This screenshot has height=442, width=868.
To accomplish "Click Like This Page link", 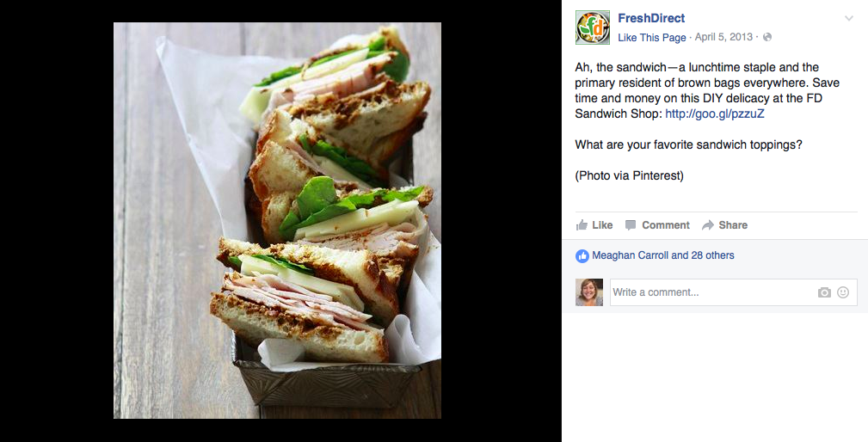I will tap(651, 38).
